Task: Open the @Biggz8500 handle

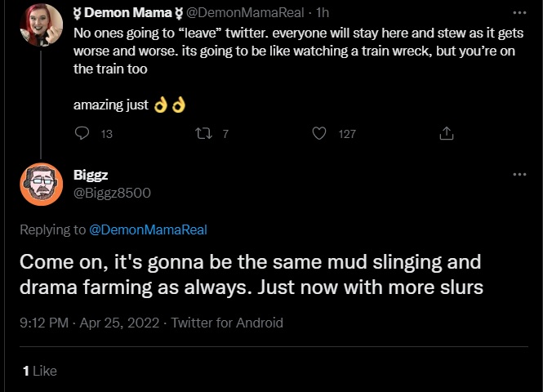Action: [x=112, y=193]
